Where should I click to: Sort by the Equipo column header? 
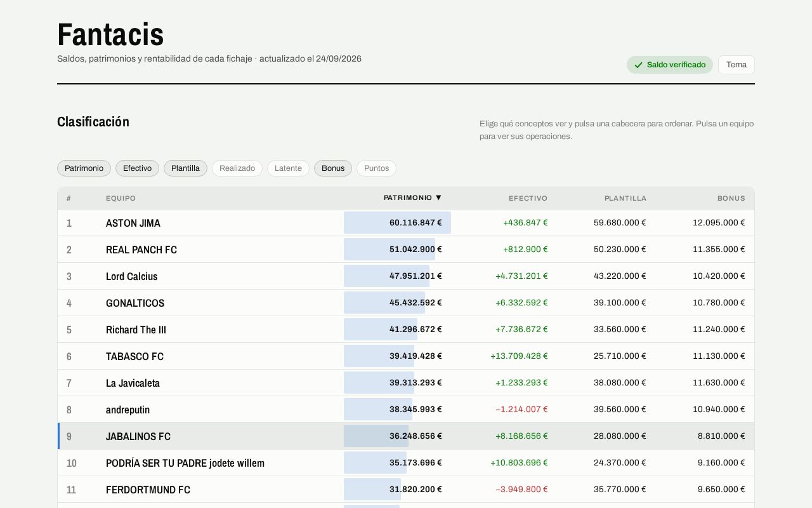[x=121, y=198]
